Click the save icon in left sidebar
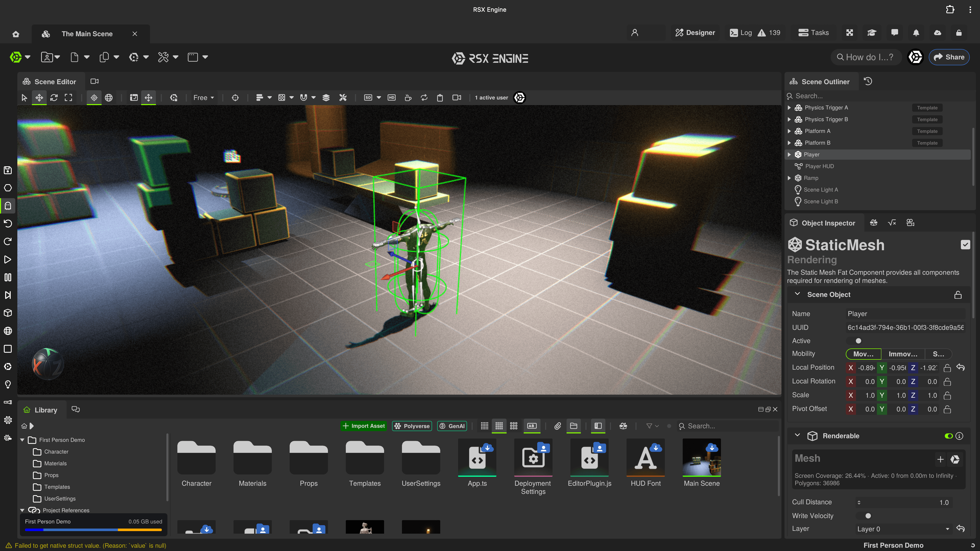The width and height of the screenshot is (980, 551). [x=8, y=170]
